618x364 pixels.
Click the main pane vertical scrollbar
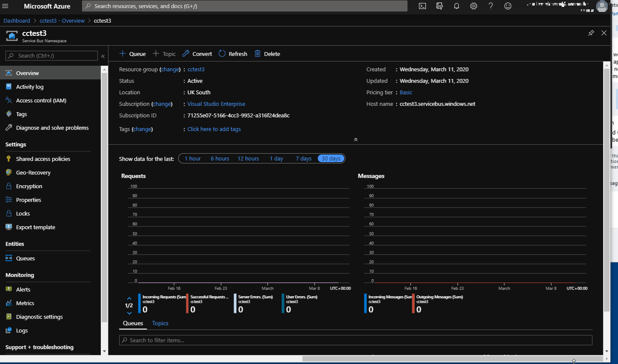point(606,190)
